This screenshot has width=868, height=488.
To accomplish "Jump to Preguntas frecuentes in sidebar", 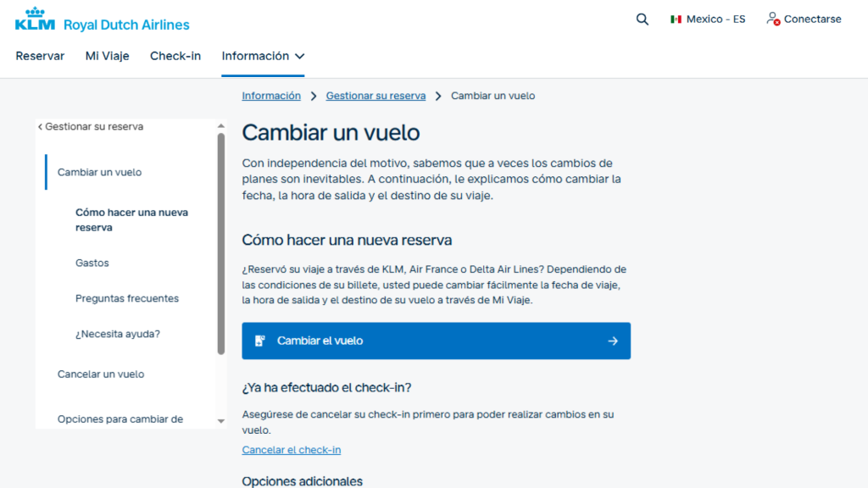I will [127, 298].
